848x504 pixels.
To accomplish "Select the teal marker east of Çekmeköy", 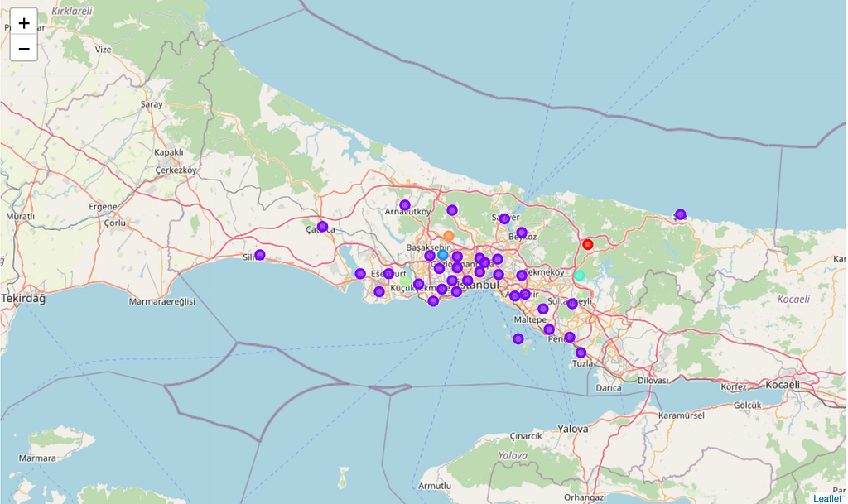I will [x=579, y=276].
